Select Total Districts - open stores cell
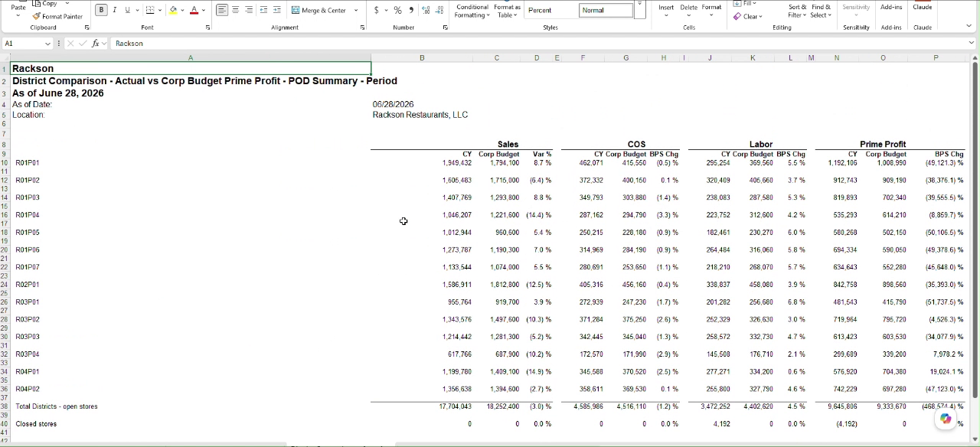 click(57, 406)
